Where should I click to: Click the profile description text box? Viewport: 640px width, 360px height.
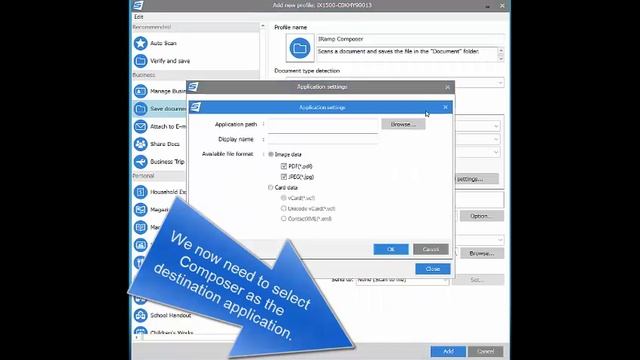407,54
